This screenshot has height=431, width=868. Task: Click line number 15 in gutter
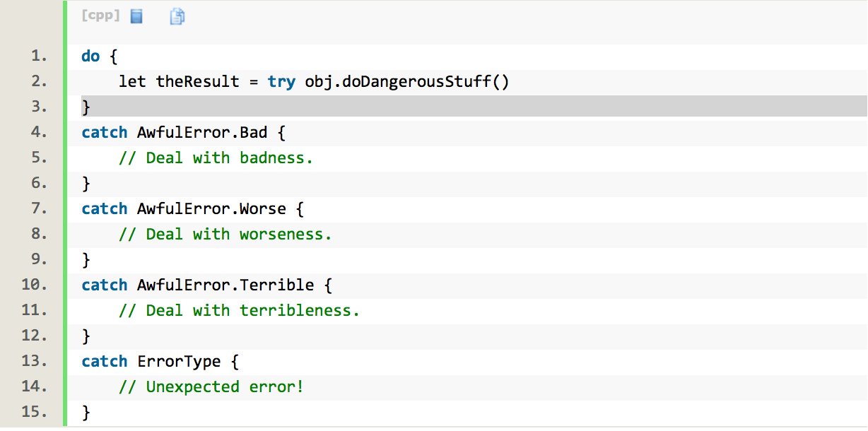coord(35,411)
